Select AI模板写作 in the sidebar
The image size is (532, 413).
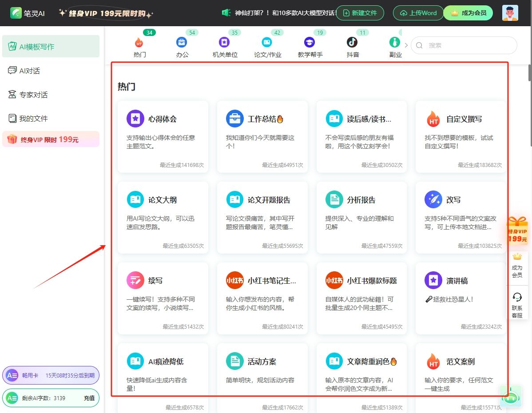tap(51, 47)
